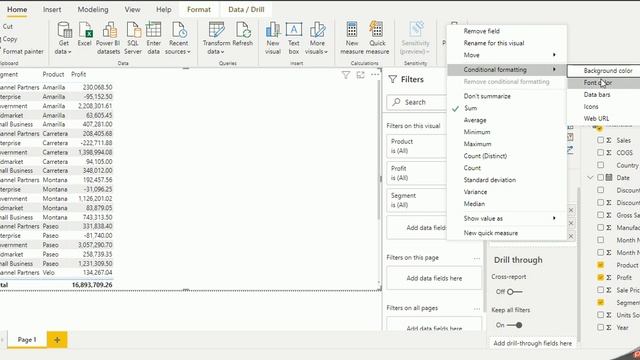Check the Date field checkbox
Image resolution: width=640 pixels, height=360 pixels.
click(x=600, y=178)
